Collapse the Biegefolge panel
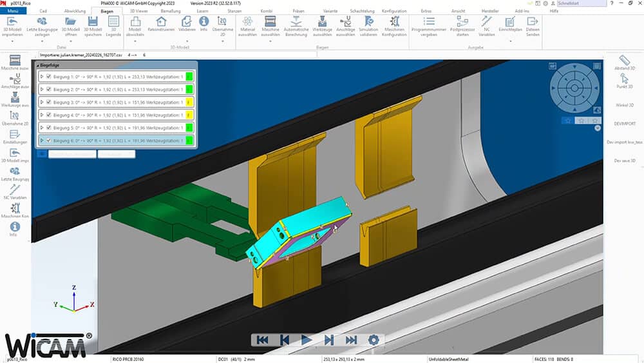This screenshot has height=363, width=644. [38, 65]
